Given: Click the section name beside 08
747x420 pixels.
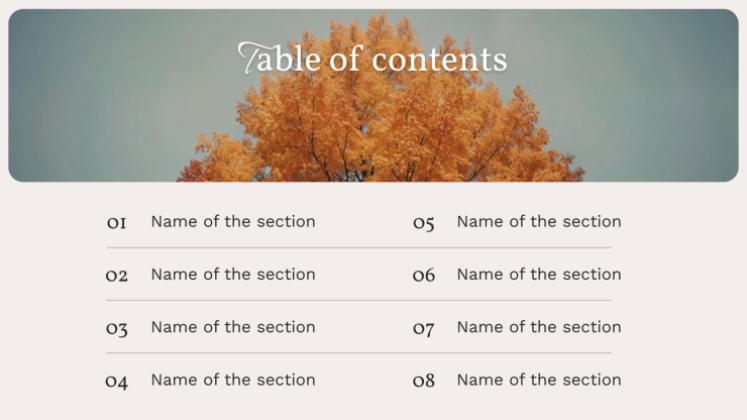Looking at the screenshot, I should [x=539, y=380].
